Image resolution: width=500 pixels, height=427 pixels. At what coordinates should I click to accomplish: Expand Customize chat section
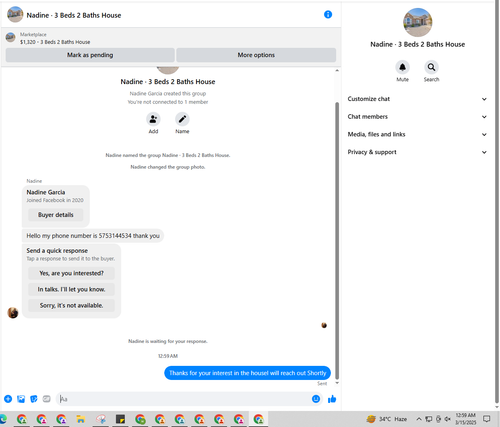tap(417, 99)
